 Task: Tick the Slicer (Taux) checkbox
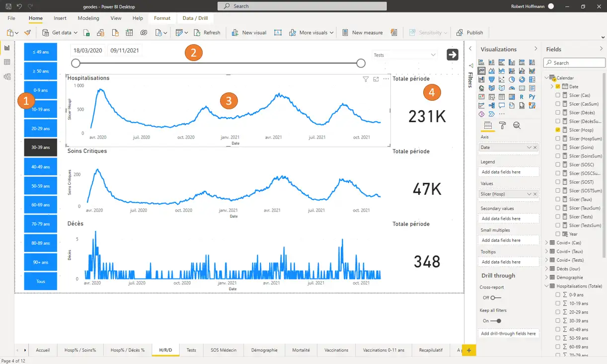tap(558, 199)
